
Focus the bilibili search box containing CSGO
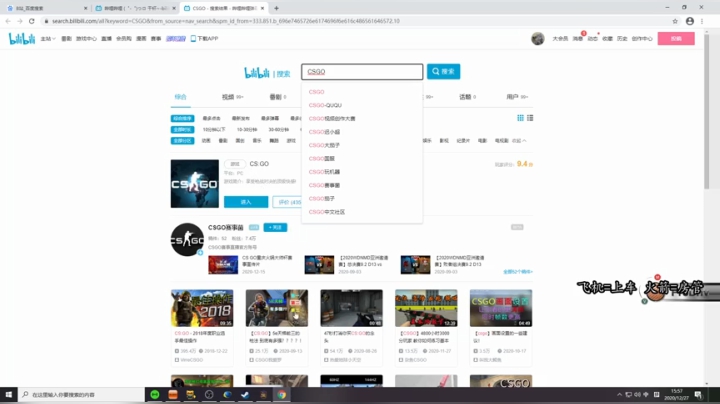point(362,72)
